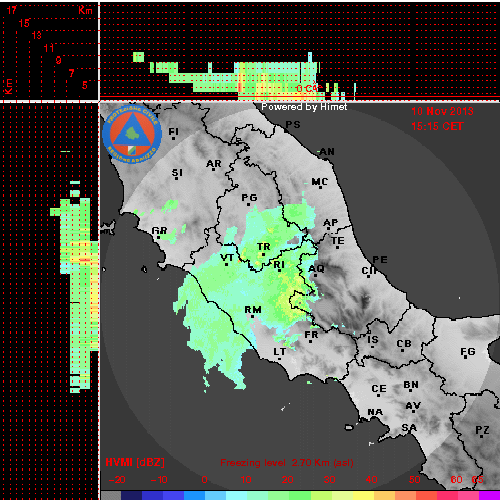
Task: Select the 'GR' city label on map
Action: click(x=159, y=230)
